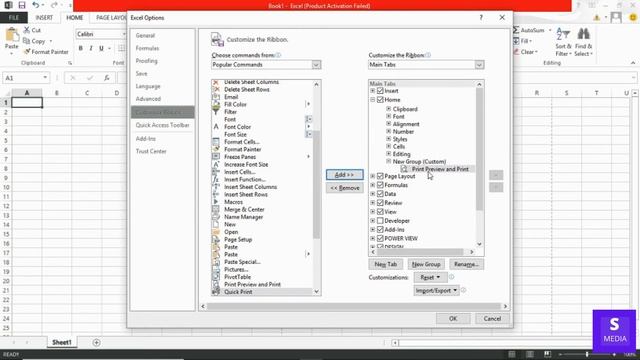Viewport: 640px width, 360px height.
Task: Click the Clear eraser command
Action: (526, 52)
